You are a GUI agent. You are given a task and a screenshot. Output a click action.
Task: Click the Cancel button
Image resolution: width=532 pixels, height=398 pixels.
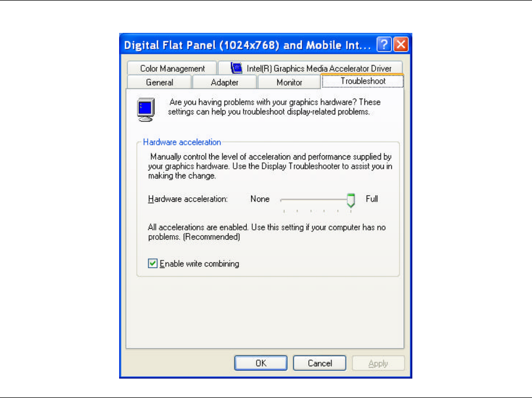(320, 363)
